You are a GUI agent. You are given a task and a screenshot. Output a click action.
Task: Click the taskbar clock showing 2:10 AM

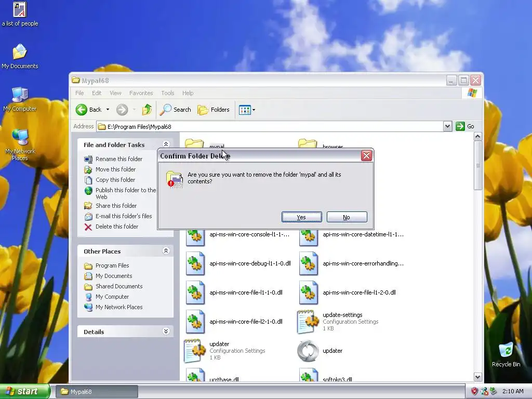pyautogui.click(x=513, y=391)
